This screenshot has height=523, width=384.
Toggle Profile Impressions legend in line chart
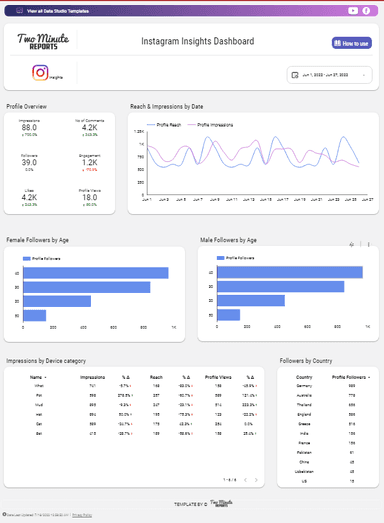(211, 125)
